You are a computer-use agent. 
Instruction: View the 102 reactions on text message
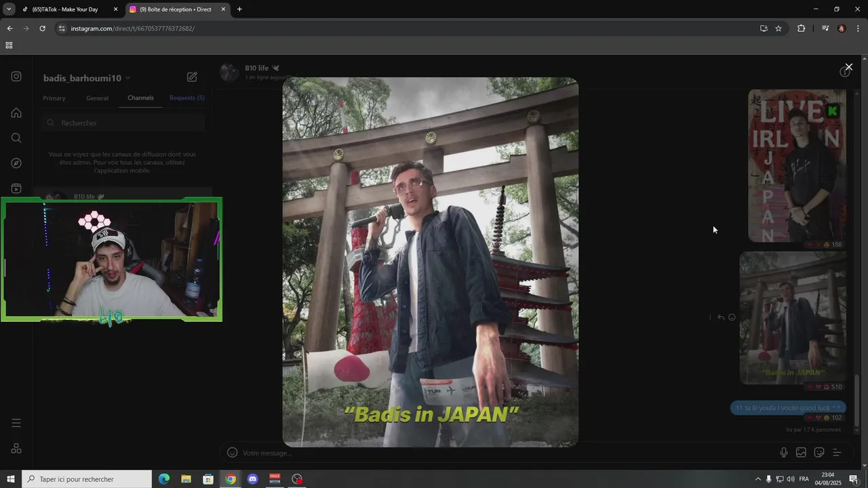[825, 418]
